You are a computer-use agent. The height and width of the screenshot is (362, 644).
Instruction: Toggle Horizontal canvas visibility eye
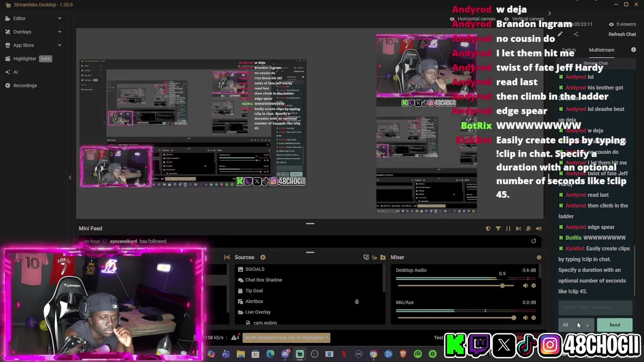pyautogui.click(x=452, y=19)
